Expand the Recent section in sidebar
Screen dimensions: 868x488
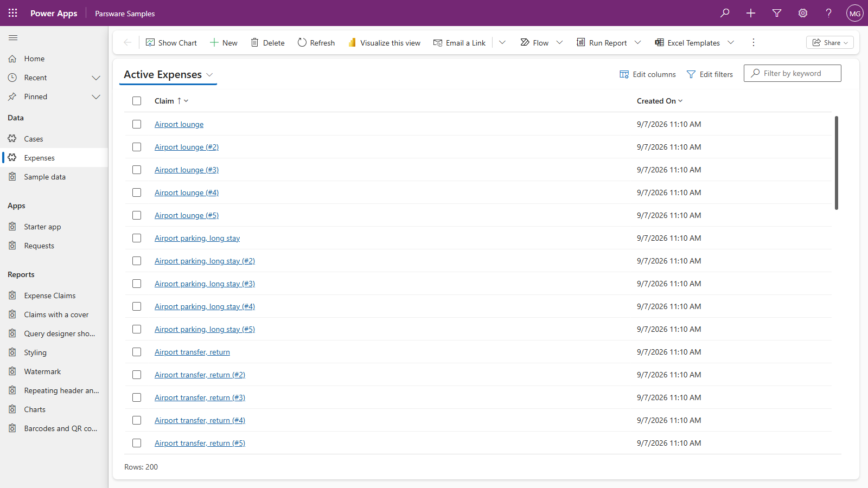(x=96, y=78)
